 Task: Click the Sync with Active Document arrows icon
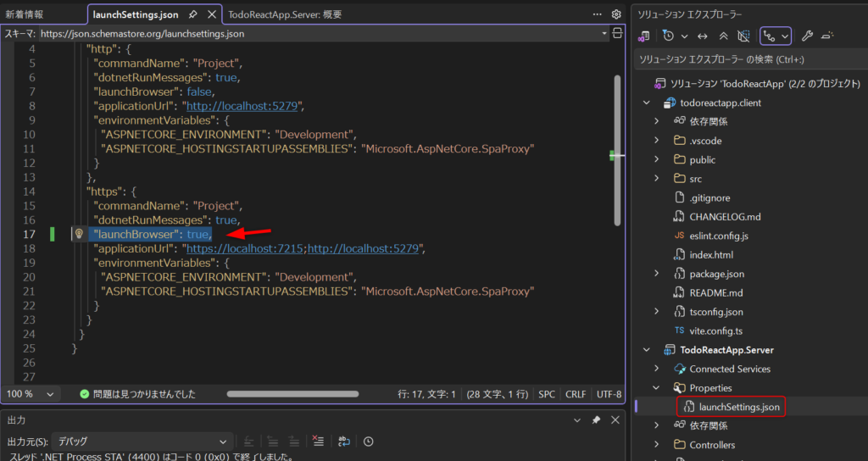[702, 36]
